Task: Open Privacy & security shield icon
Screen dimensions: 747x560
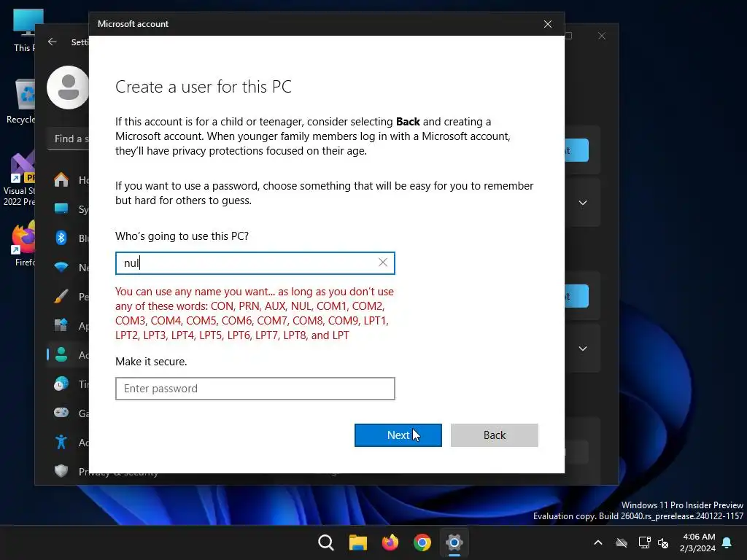Action: click(61, 471)
